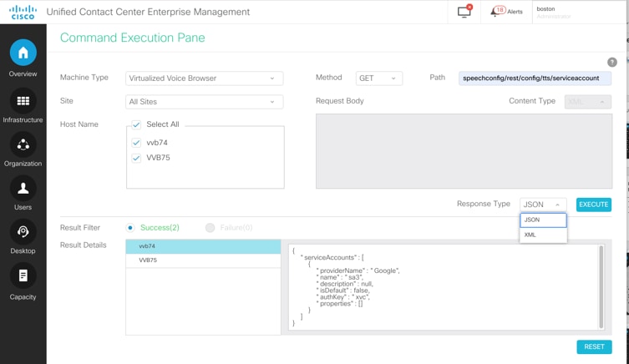Open the Overview home icon
Screen dimensions: 629x364
point(23,53)
